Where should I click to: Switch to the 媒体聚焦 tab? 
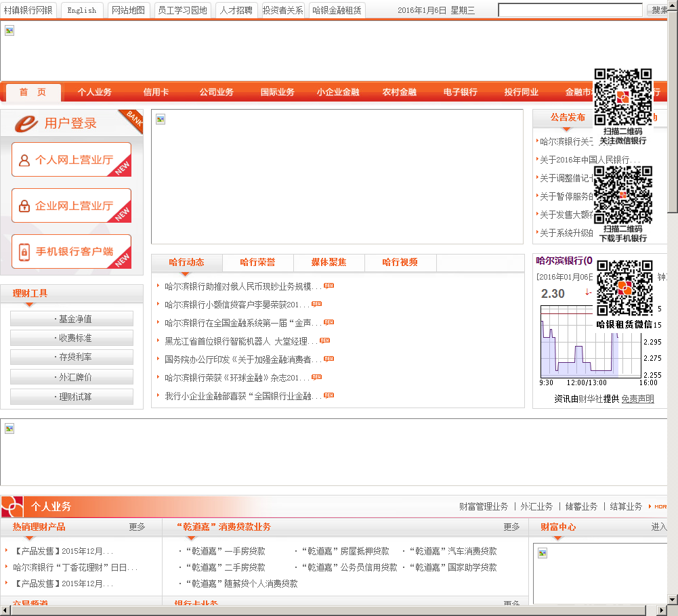tap(329, 263)
